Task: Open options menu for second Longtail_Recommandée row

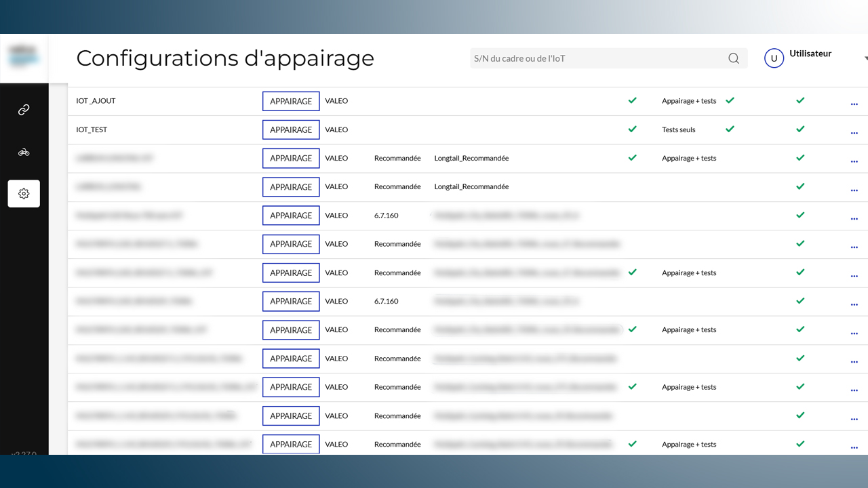Action: (x=854, y=190)
